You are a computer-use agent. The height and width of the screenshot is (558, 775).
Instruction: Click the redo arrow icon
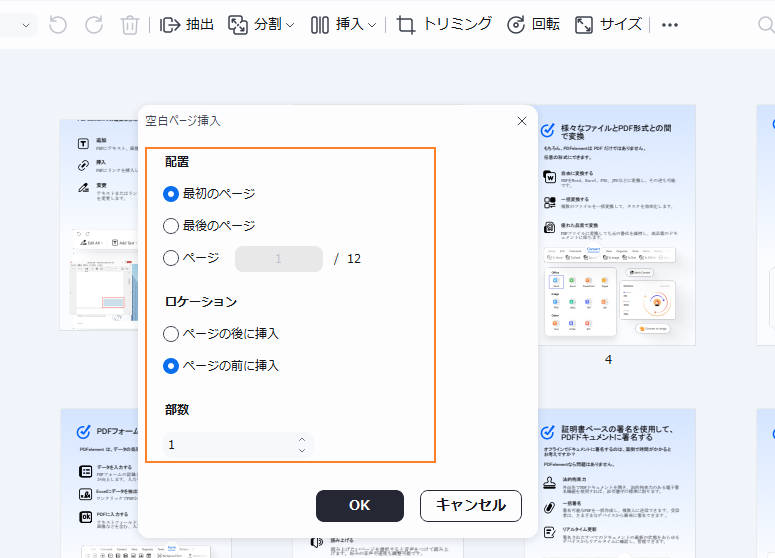tap(94, 24)
